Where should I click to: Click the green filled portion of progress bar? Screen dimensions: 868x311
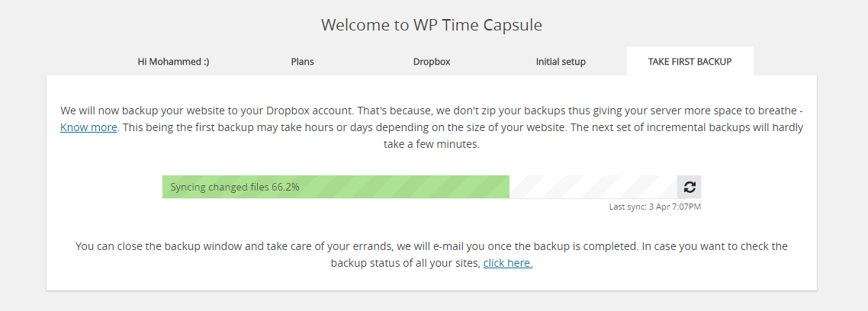pos(336,187)
